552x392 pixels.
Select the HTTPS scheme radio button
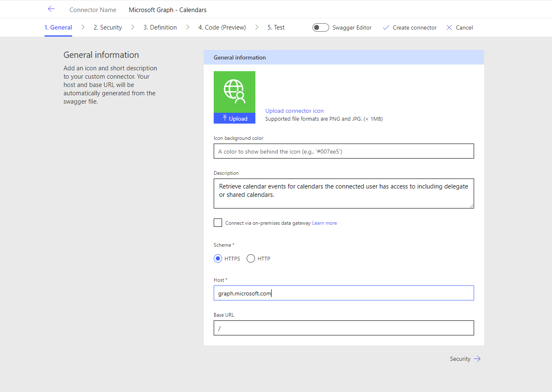click(x=218, y=258)
